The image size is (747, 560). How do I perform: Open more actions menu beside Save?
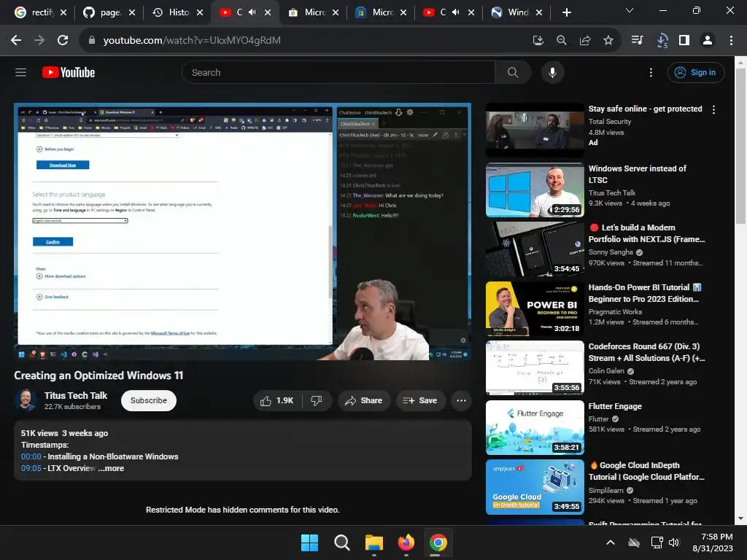(x=461, y=400)
